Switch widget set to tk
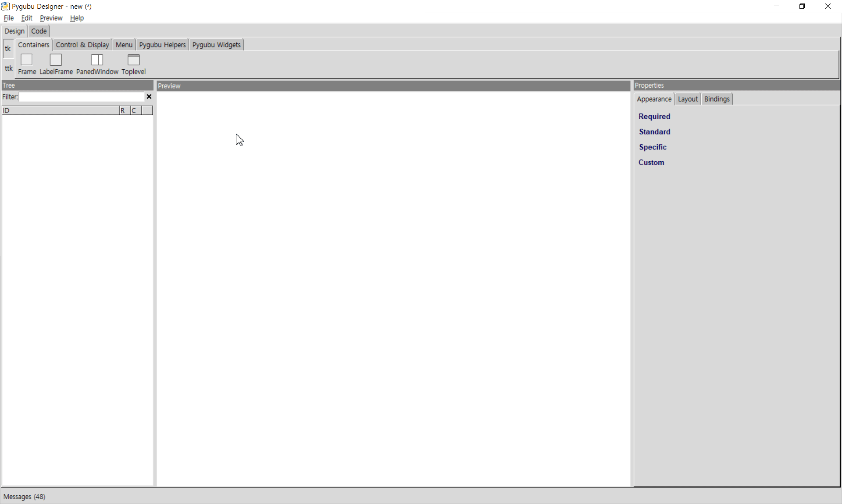This screenshot has width=842, height=504. click(8, 49)
